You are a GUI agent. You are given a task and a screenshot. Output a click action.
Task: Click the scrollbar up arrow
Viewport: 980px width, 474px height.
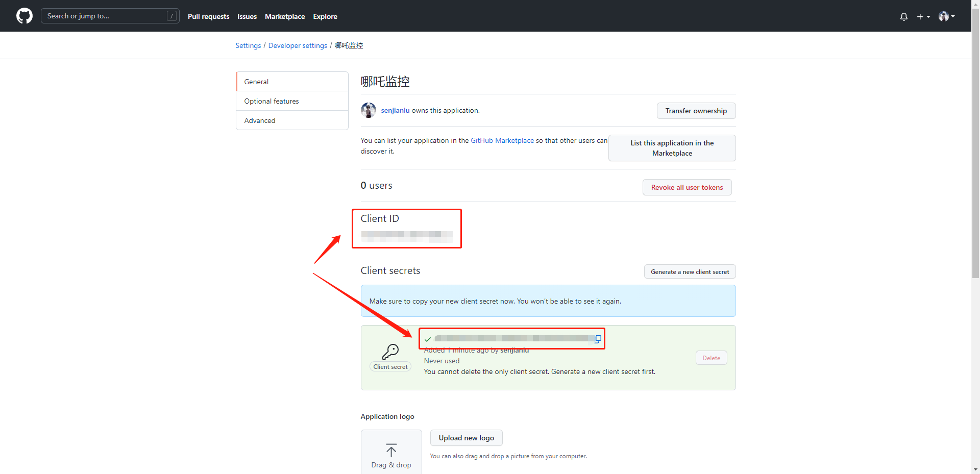[975, 4]
